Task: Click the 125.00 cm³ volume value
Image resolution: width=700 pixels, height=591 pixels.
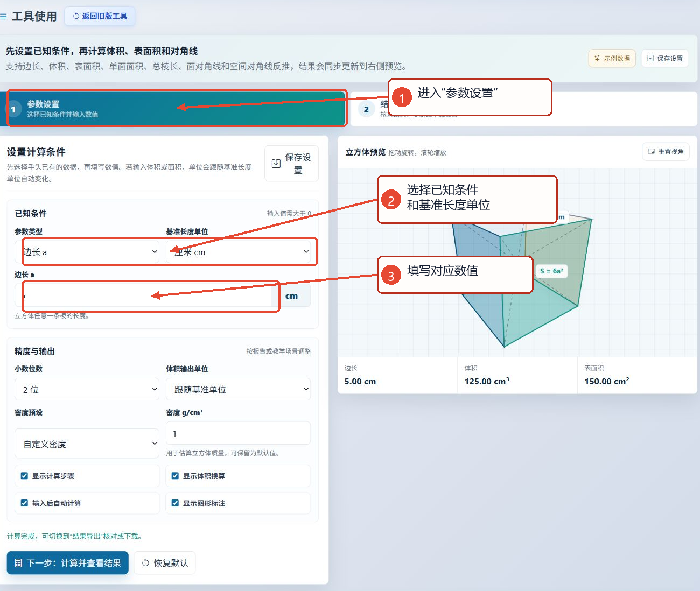Action: (x=487, y=381)
